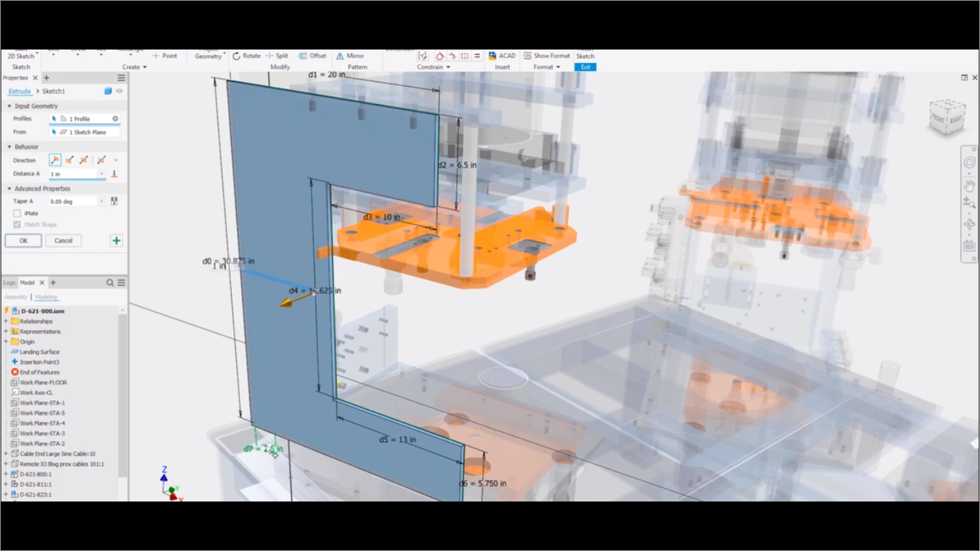
Task: Open the Properties panel hamburger menu
Action: coord(121,77)
